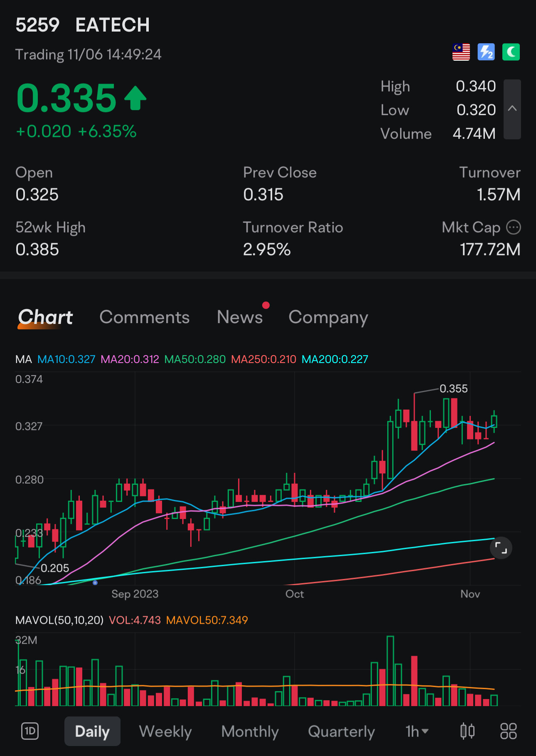This screenshot has height=756, width=536.
Task: Tap the blue lightning level-2 quote icon
Action: pyautogui.click(x=486, y=52)
